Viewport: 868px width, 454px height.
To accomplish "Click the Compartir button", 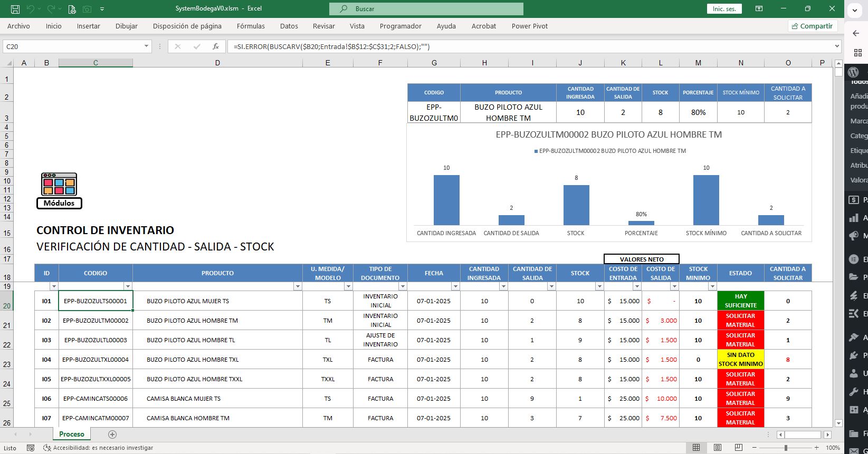I will point(812,26).
